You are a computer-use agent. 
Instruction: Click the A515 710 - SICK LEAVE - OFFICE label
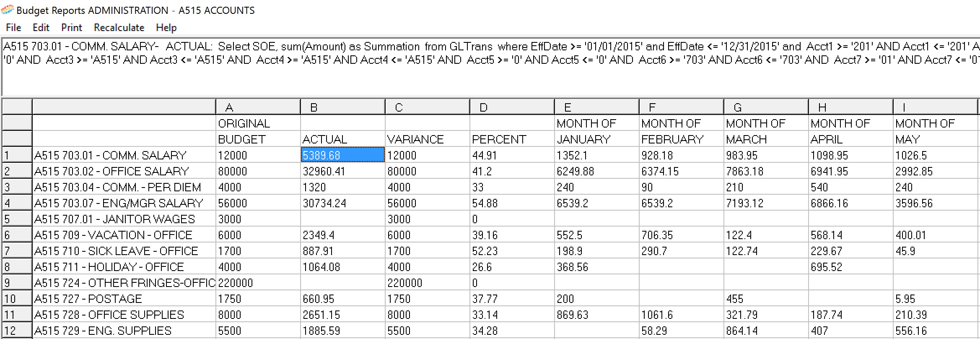[x=124, y=250]
